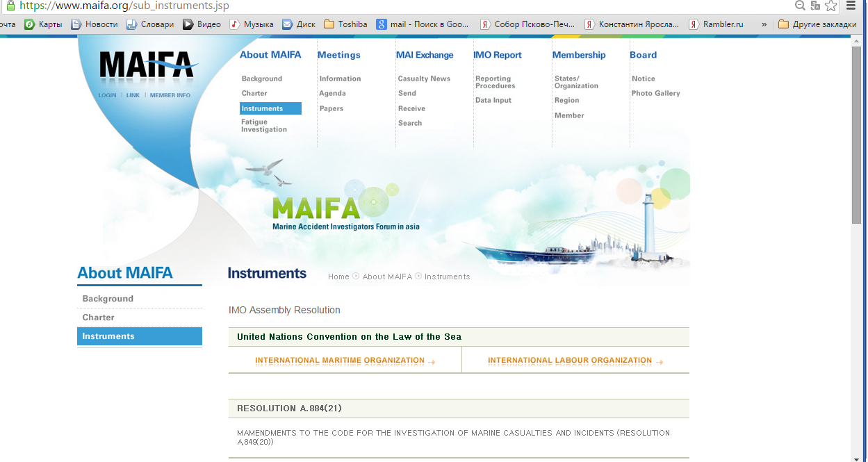The image size is (868, 462).
Task: Open the Видео bookmark
Action: pos(202,24)
